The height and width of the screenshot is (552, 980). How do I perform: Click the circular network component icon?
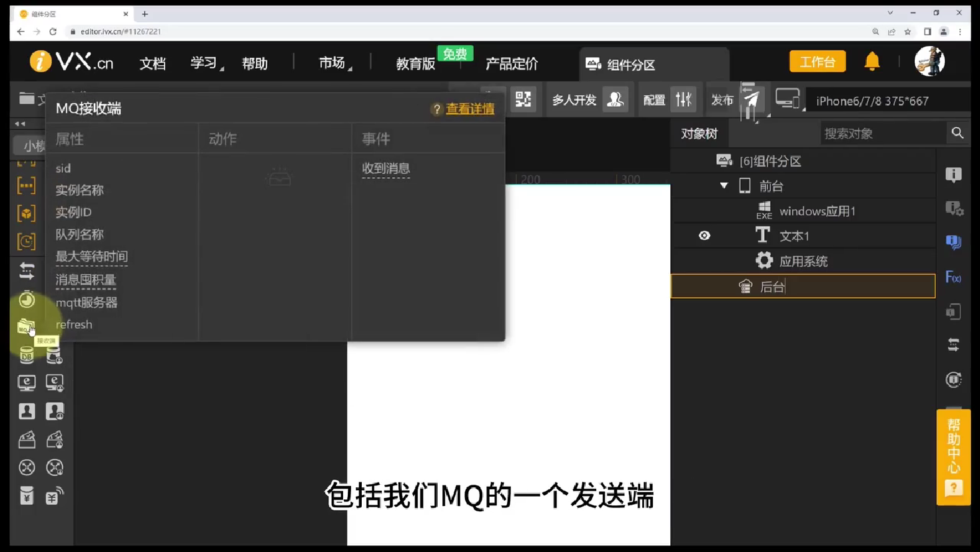click(27, 467)
